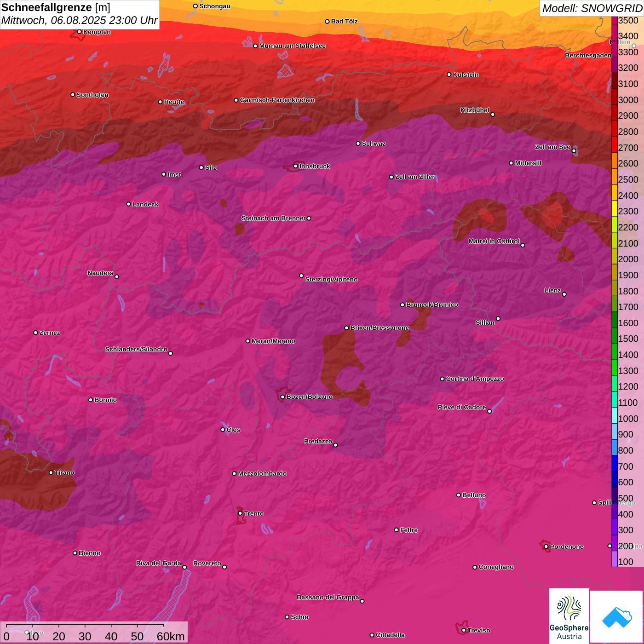
Task: Click the Predazzo label
Action: (x=318, y=441)
